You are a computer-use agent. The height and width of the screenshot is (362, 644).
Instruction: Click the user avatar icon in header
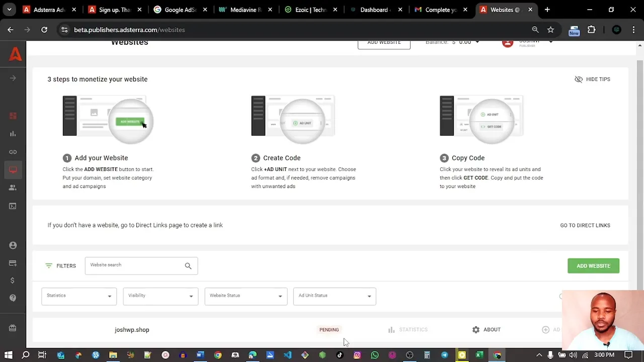[x=508, y=43]
